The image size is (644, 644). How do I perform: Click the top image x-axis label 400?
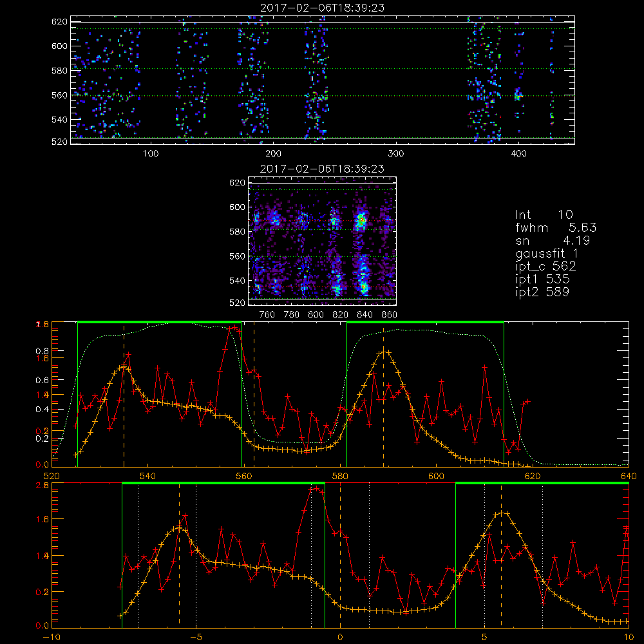518,154
